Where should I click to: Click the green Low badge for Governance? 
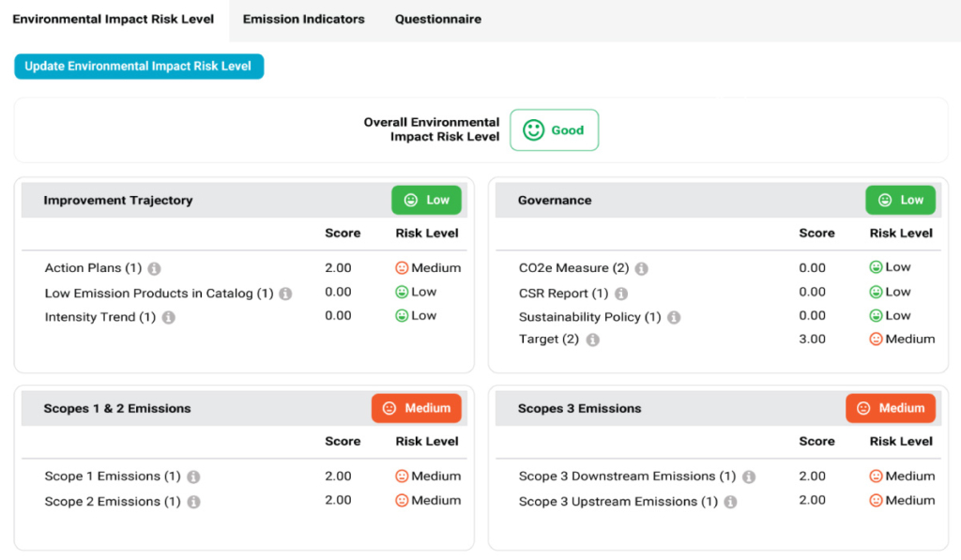click(x=900, y=200)
